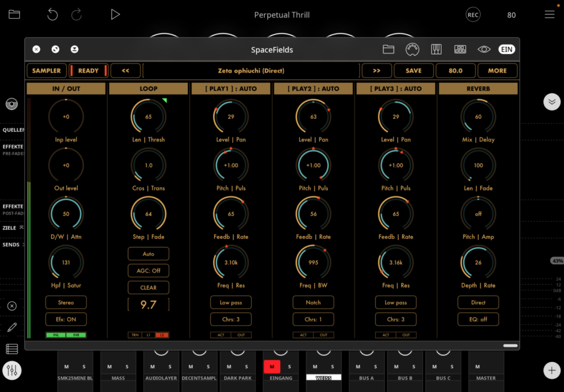Expand the double chevron panel button
564x392 pixels.
551,101
